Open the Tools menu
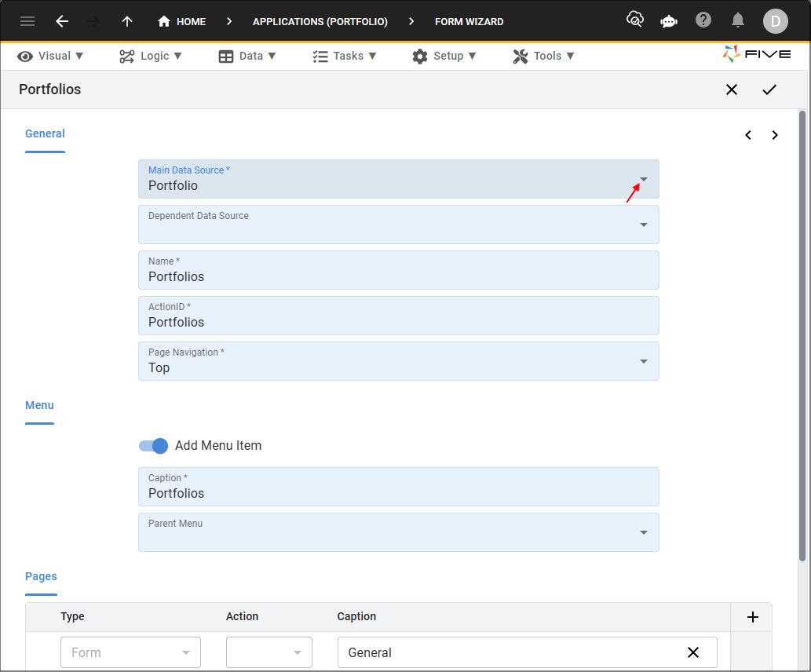The image size is (811, 672). click(543, 56)
